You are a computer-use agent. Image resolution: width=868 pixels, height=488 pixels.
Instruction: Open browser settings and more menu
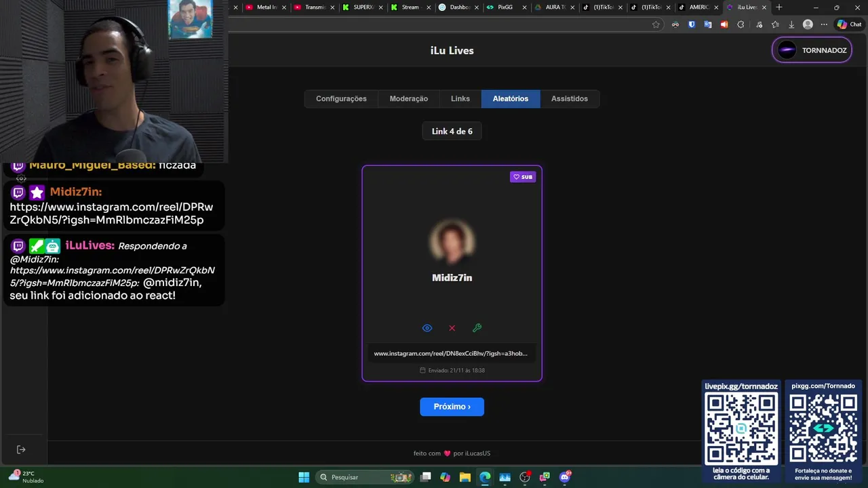point(824,24)
